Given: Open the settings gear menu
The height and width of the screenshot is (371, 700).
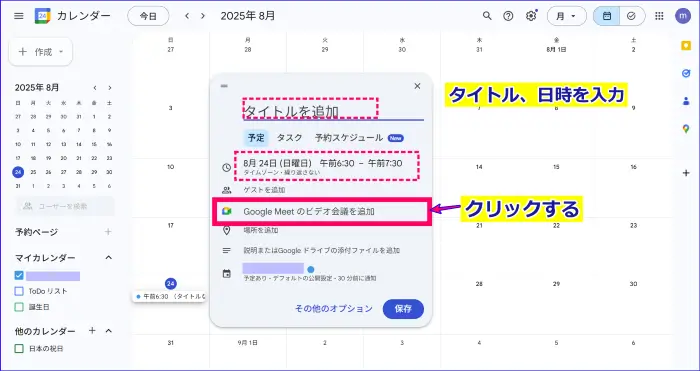Looking at the screenshot, I should coord(530,16).
